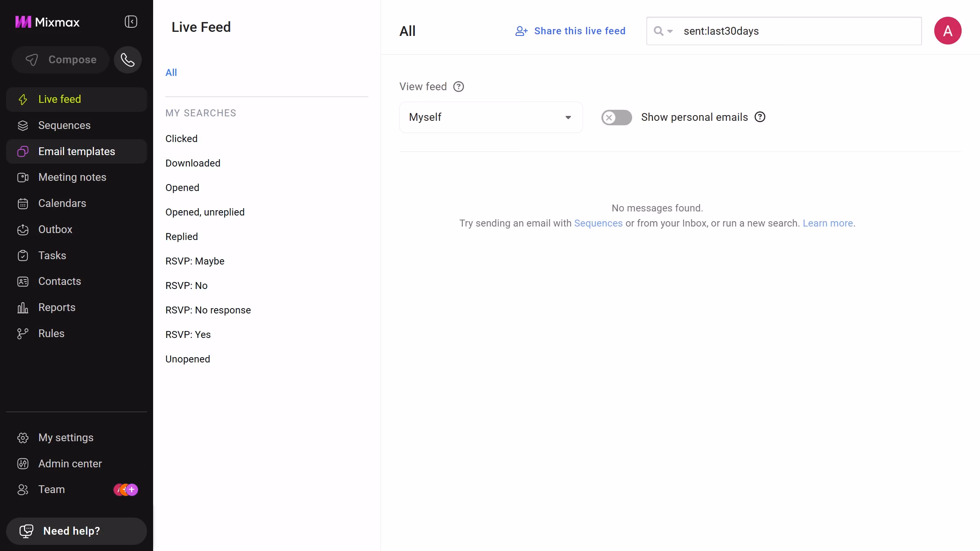Select the Clicked saved search
This screenshot has width=980, height=551.
(x=181, y=139)
